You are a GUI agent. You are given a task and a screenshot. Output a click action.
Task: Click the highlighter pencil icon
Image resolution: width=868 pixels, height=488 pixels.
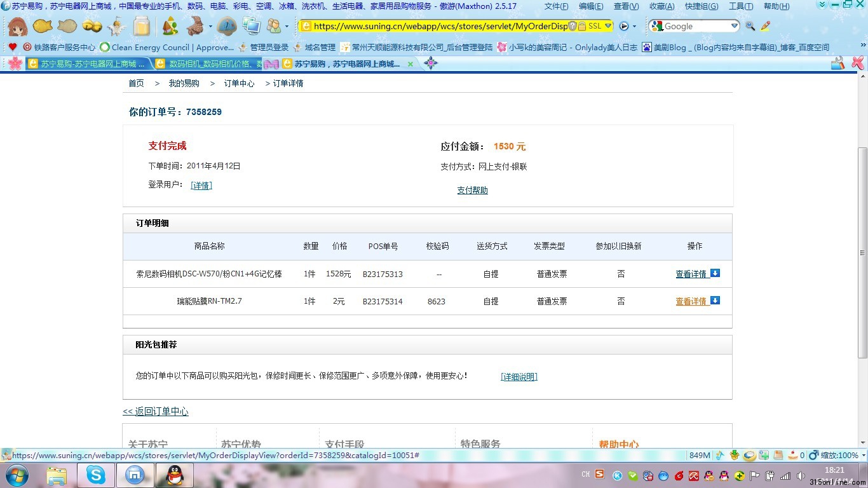pyautogui.click(x=766, y=26)
